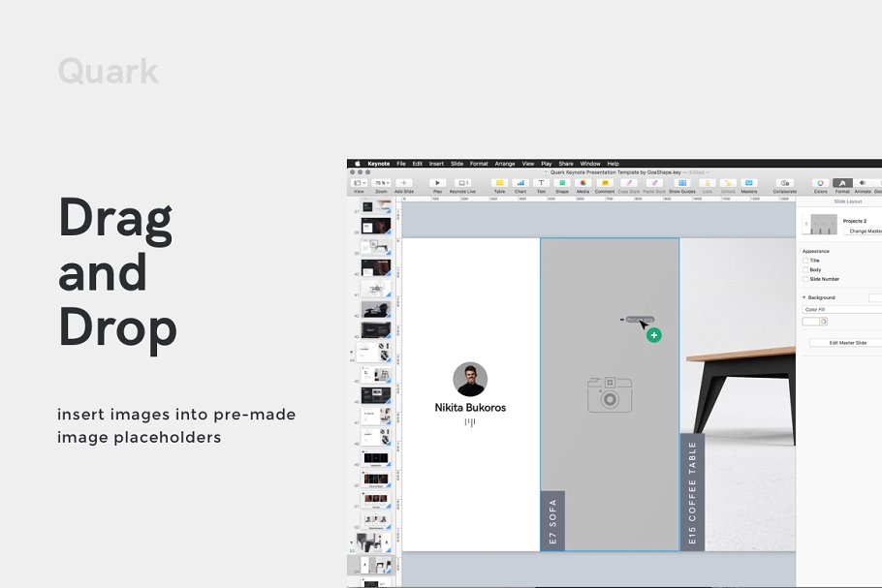This screenshot has width=882, height=588.
Task: Click the background color well swatch
Action: tap(812, 321)
